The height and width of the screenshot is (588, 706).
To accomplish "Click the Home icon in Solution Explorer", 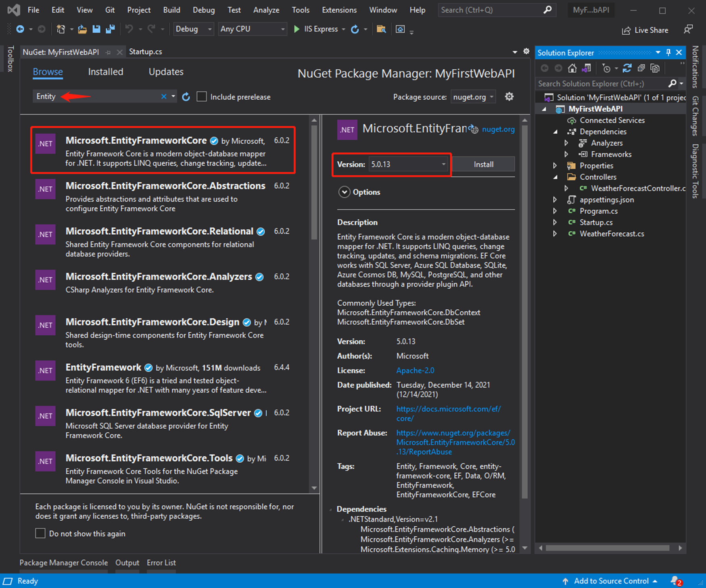I will pos(572,68).
